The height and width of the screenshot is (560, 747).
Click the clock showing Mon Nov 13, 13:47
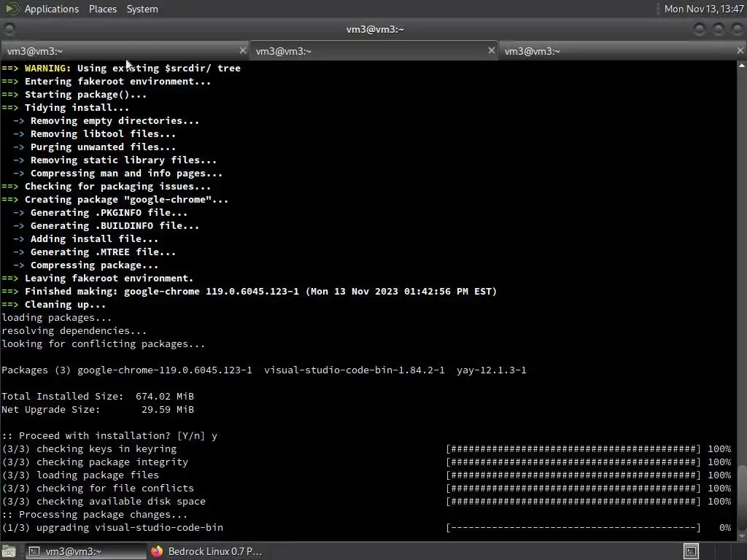(704, 9)
